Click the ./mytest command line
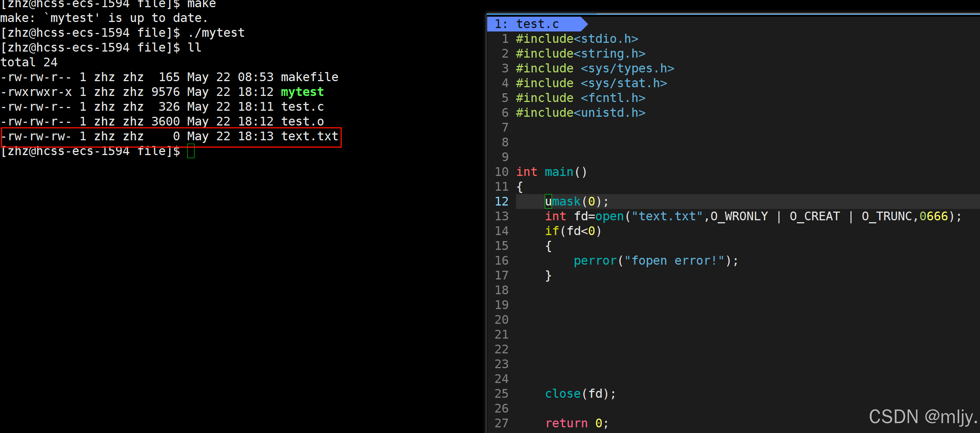 216,33
